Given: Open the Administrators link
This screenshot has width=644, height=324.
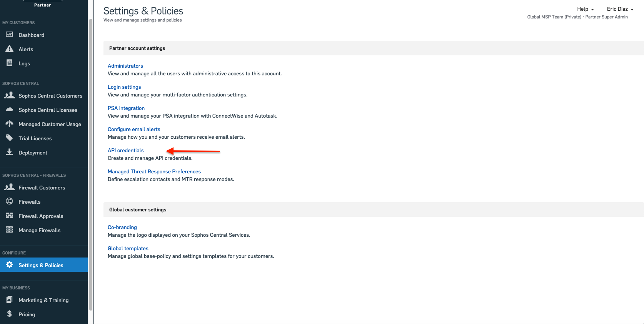Looking at the screenshot, I should tap(125, 66).
